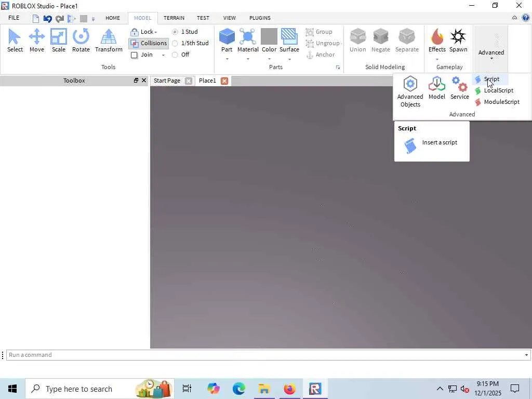This screenshot has width=532, height=399.
Task: Toggle the Anchor option
Action: tap(320, 55)
